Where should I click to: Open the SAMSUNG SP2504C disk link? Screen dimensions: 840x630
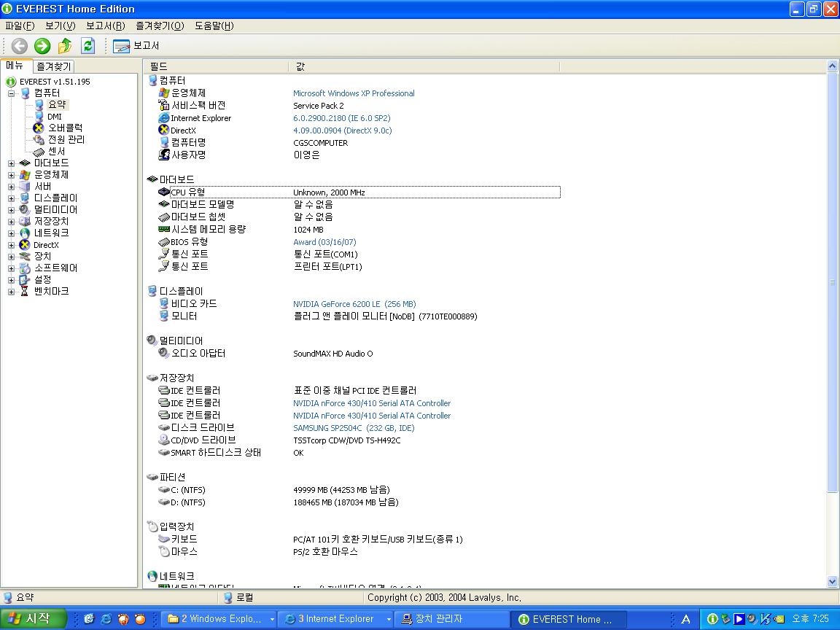pos(354,428)
